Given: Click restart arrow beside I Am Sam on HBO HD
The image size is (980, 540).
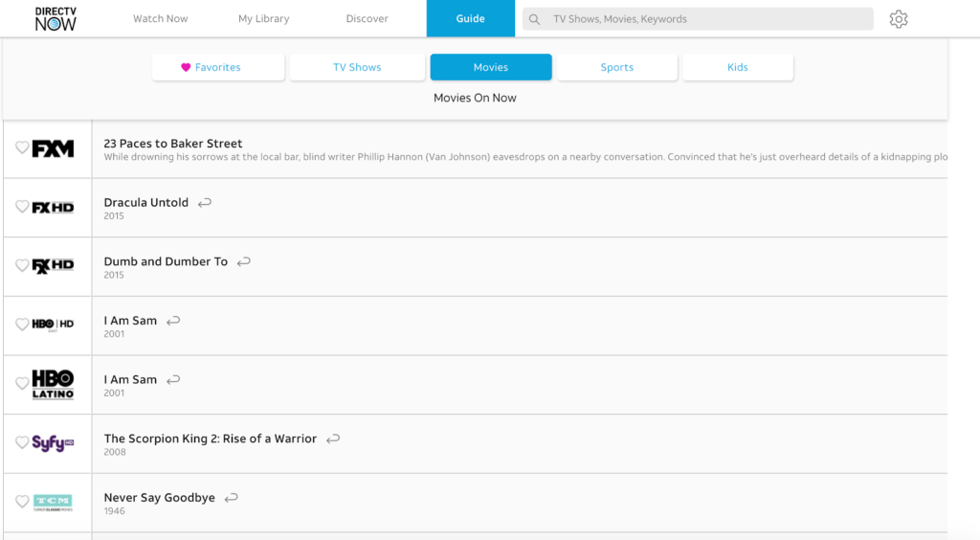Looking at the screenshot, I should pyautogui.click(x=173, y=321).
